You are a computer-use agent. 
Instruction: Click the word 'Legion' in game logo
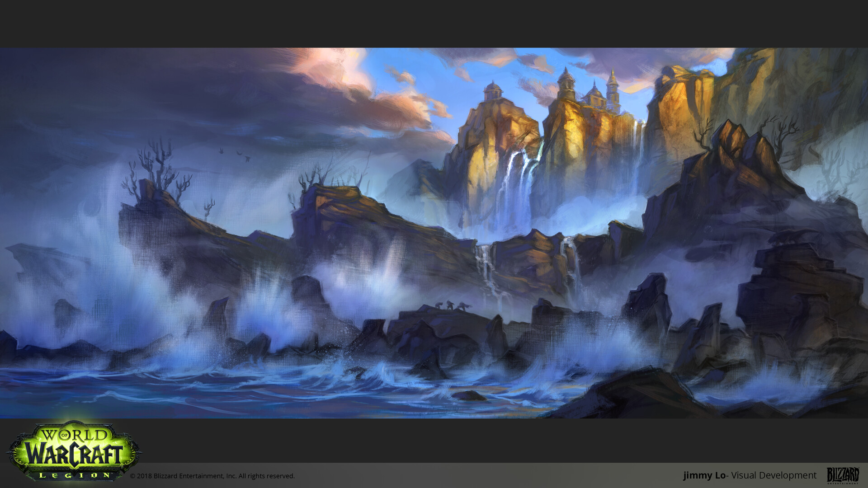point(74,475)
